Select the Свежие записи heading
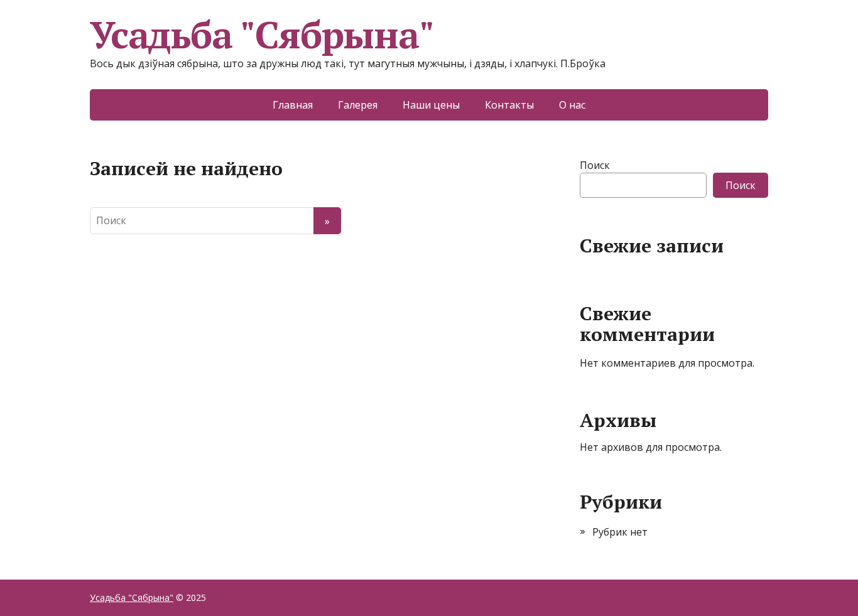Viewport: 858px width, 616px height. 651,246
